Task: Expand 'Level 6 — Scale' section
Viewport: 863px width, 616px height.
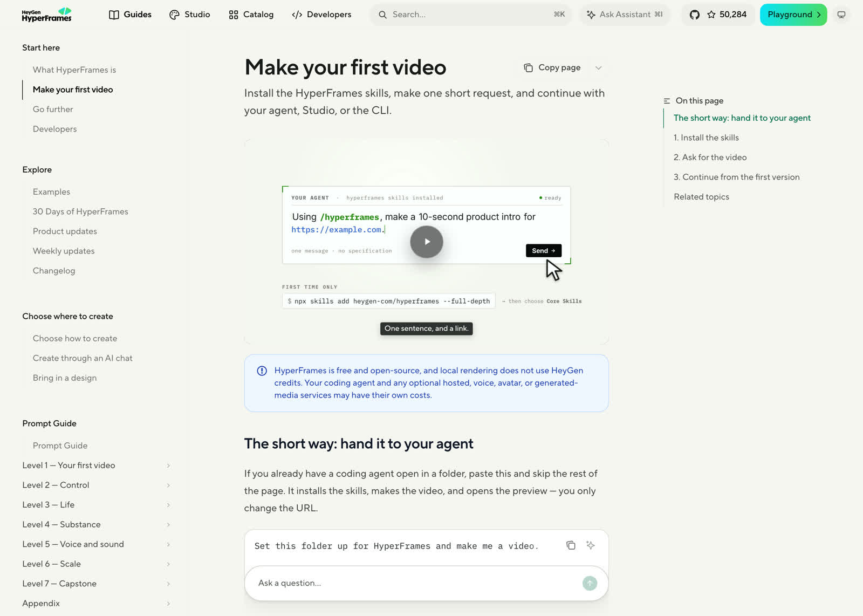Action: coord(97,564)
